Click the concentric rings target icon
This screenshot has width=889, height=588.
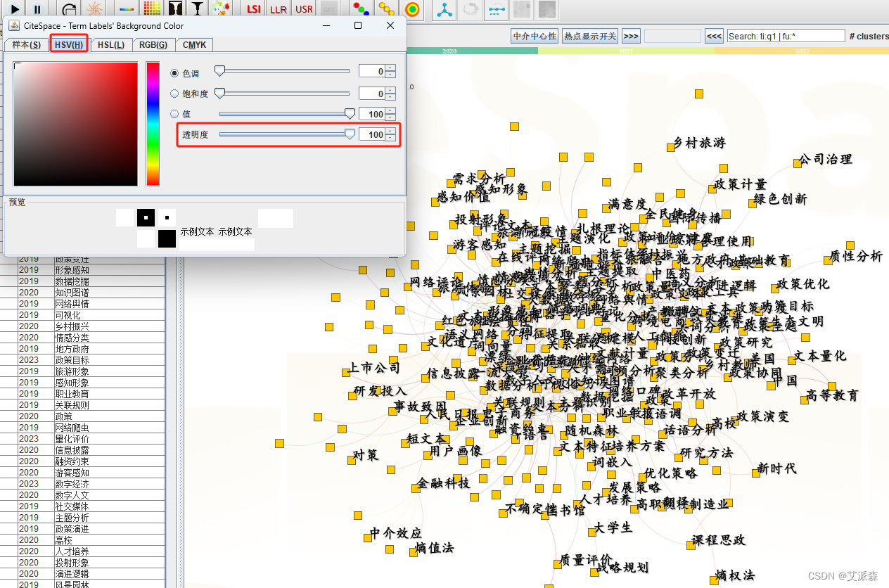(x=412, y=9)
